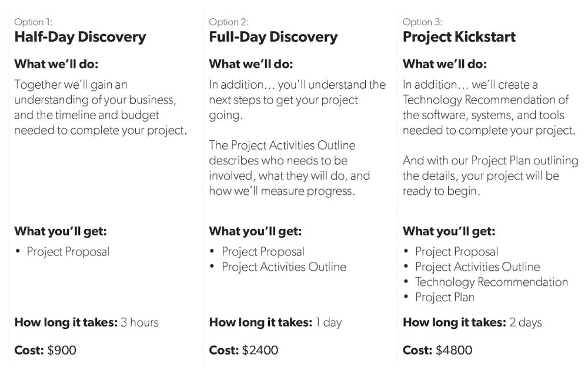Click 'What you'll get' in Option 2
The height and width of the screenshot is (377, 588).
(x=255, y=231)
